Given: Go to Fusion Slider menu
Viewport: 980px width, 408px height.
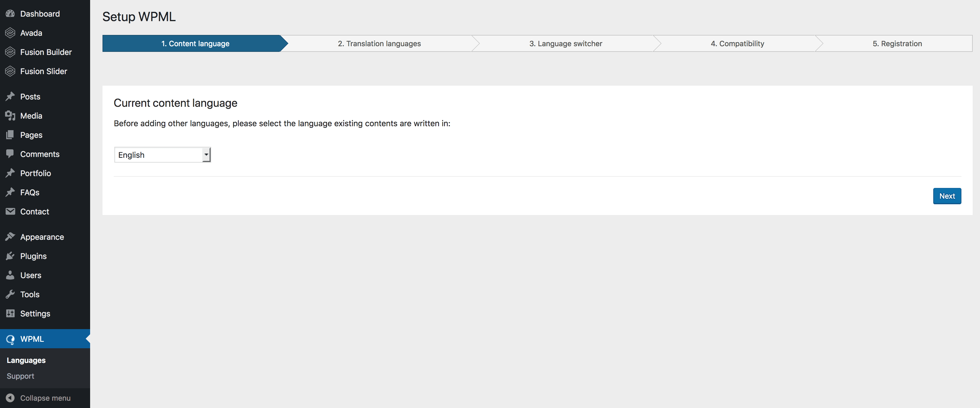Looking at the screenshot, I should [45, 71].
